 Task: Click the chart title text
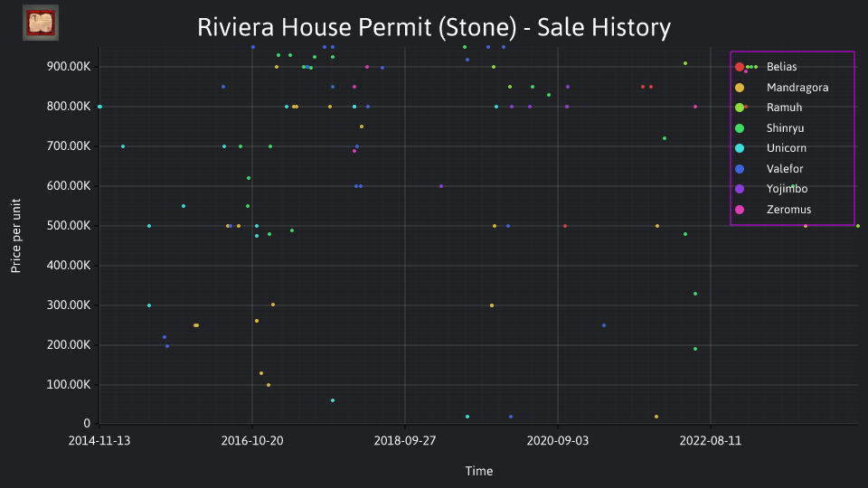tap(434, 27)
